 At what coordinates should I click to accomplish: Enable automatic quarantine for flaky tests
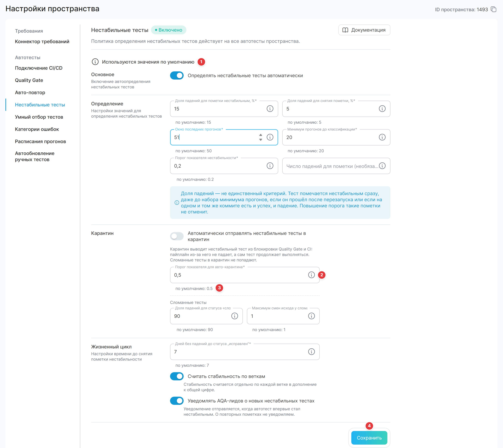177,236
